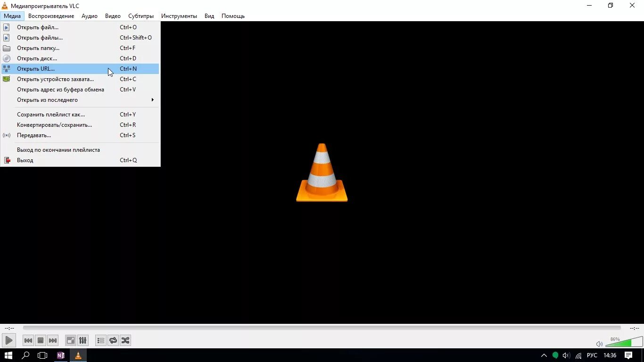Choose Передавать... menu entry
This screenshot has width=644, height=362.
coord(80,135)
